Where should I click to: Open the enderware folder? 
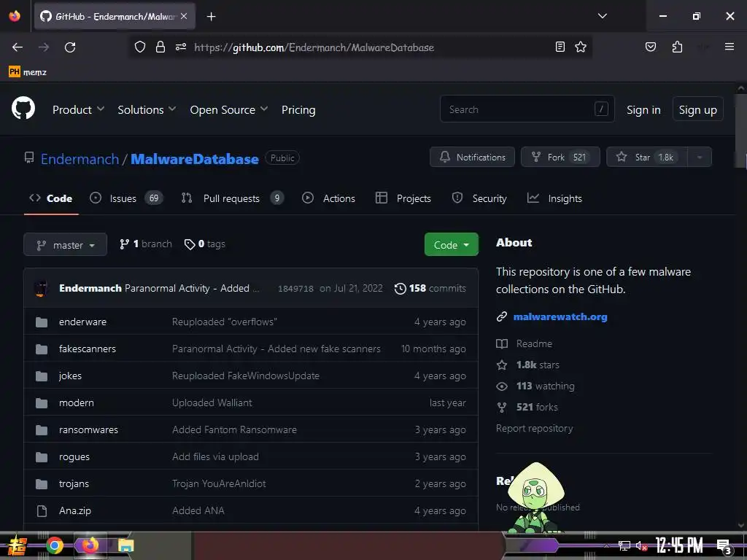(x=83, y=322)
